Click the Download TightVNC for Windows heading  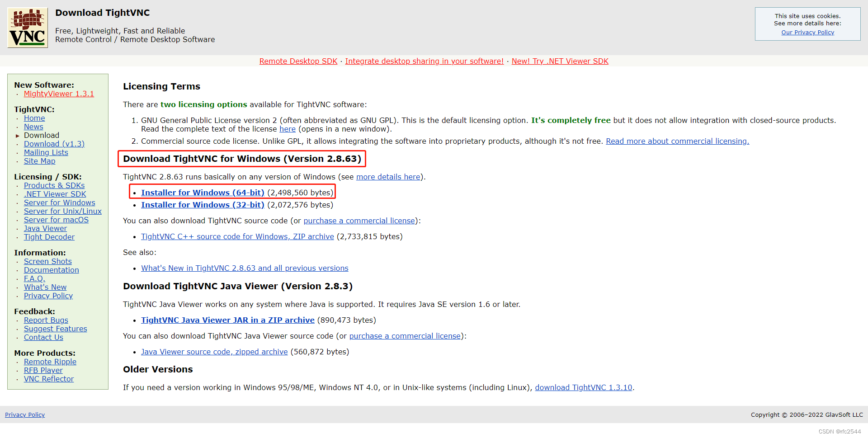[242, 159]
